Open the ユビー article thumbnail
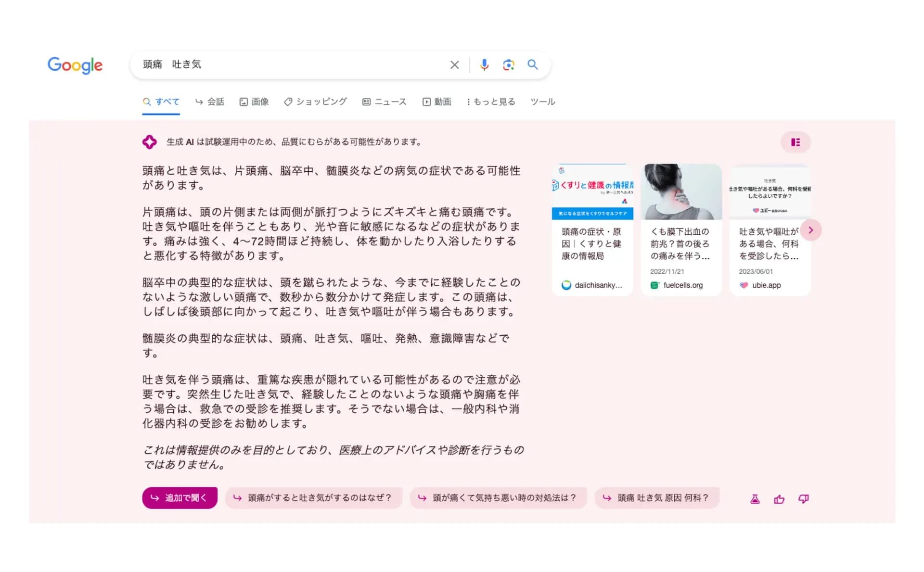 click(770, 192)
